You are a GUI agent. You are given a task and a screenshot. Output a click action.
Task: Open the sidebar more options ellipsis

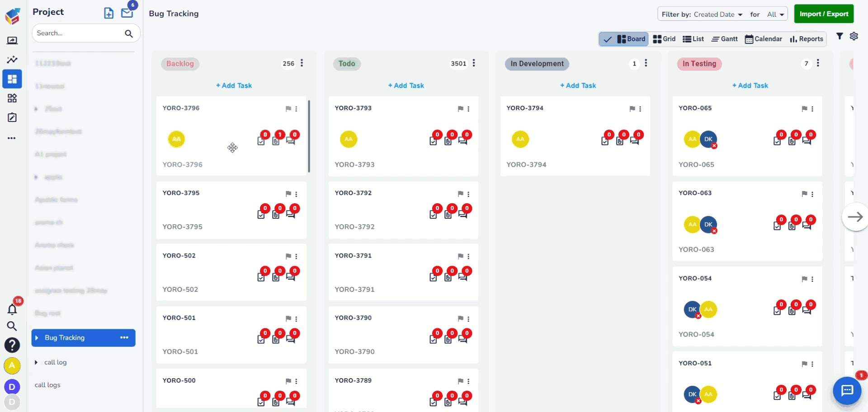point(12,138)
